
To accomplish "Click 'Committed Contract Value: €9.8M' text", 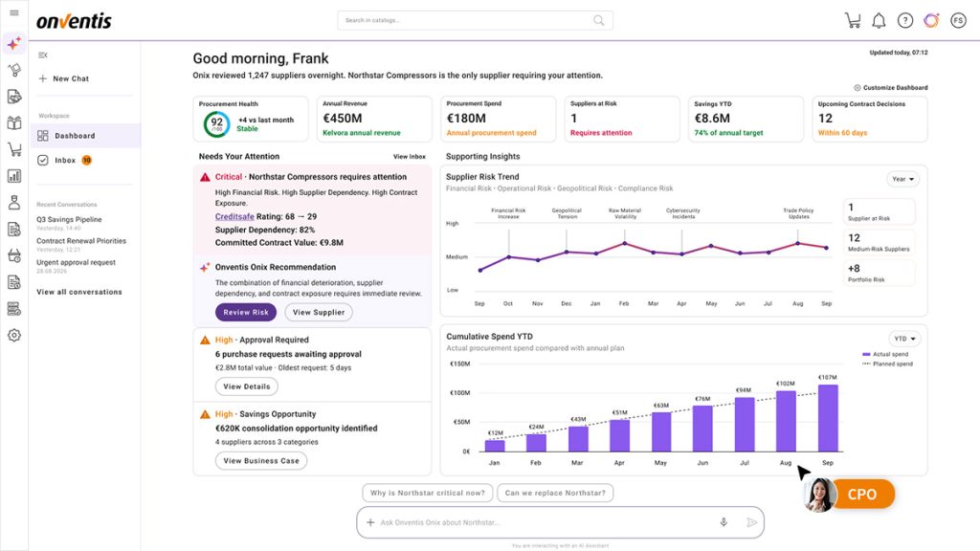I will coord(279,243).
